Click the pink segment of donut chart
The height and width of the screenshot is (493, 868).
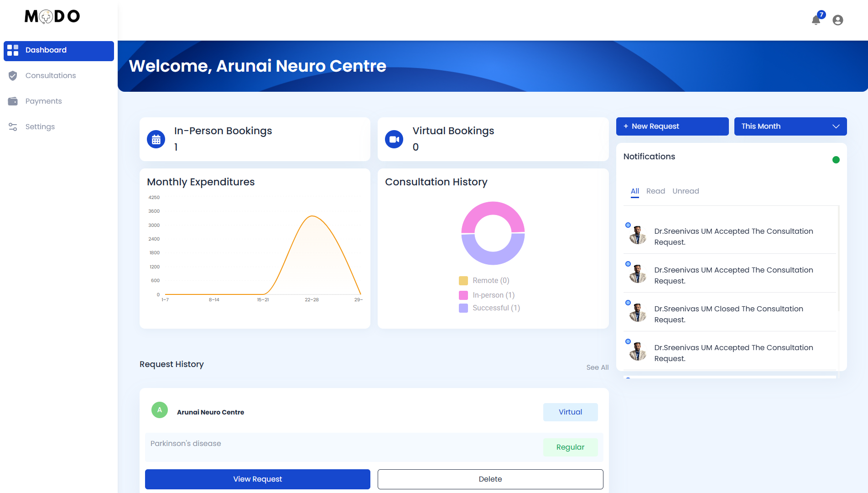493,210
